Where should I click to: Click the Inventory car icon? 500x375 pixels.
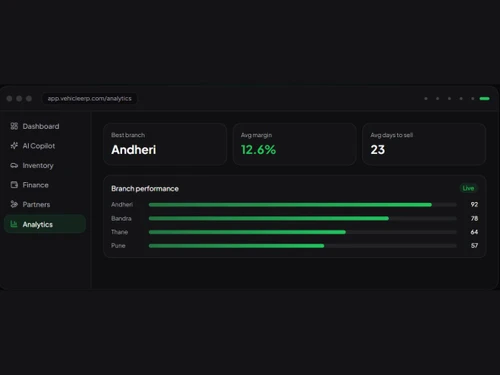[x=14, y=165]
